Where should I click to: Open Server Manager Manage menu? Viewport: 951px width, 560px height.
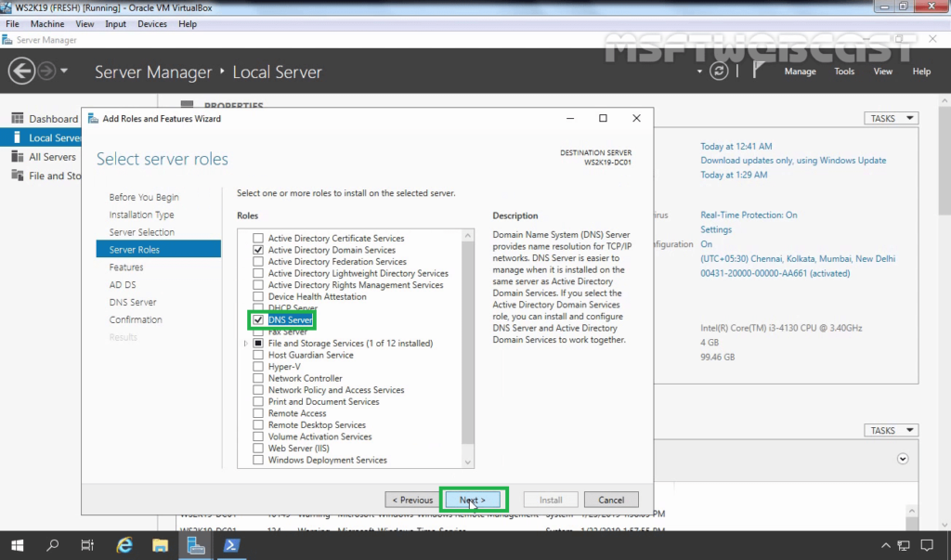tap(800, 71)
